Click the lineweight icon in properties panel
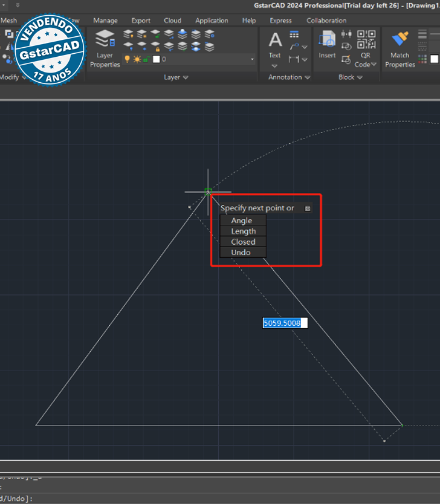 click(422, 34)
